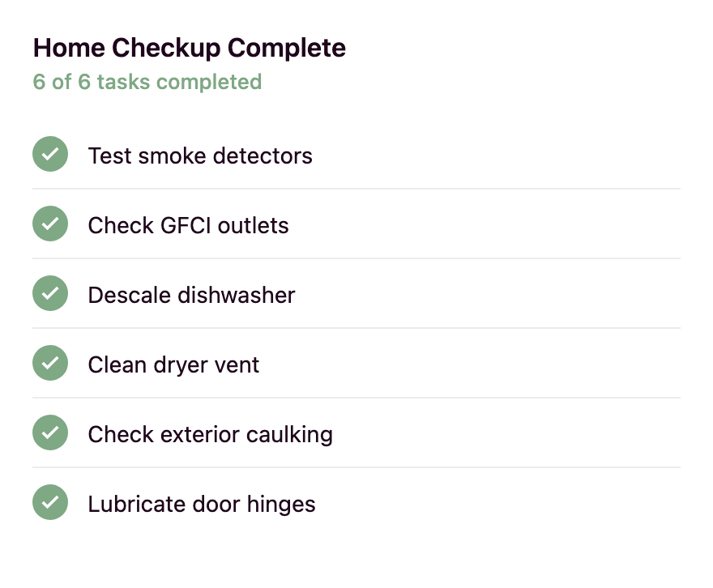This screenshot has height=588, width=713.
Task: Open the 'Check GFCI outlets' task text
Action: click(188, 225)
